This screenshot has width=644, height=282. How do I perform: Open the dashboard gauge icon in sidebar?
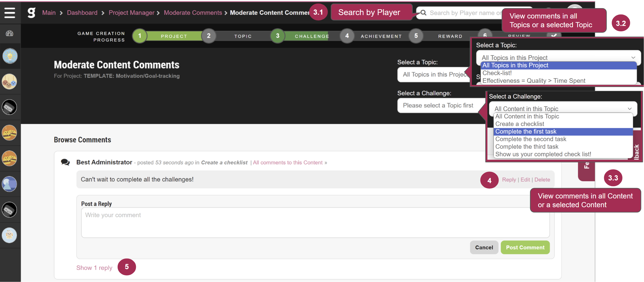pos(9,33)
